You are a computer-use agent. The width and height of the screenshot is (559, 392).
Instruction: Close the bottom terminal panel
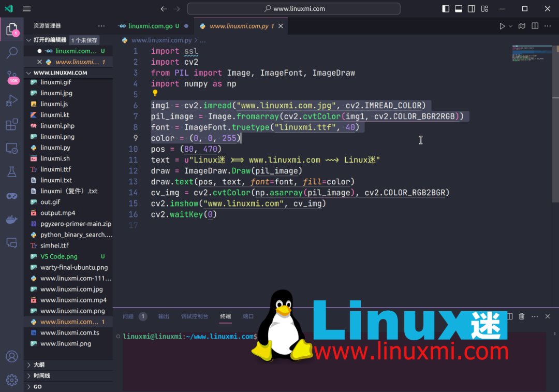[548, 316]
